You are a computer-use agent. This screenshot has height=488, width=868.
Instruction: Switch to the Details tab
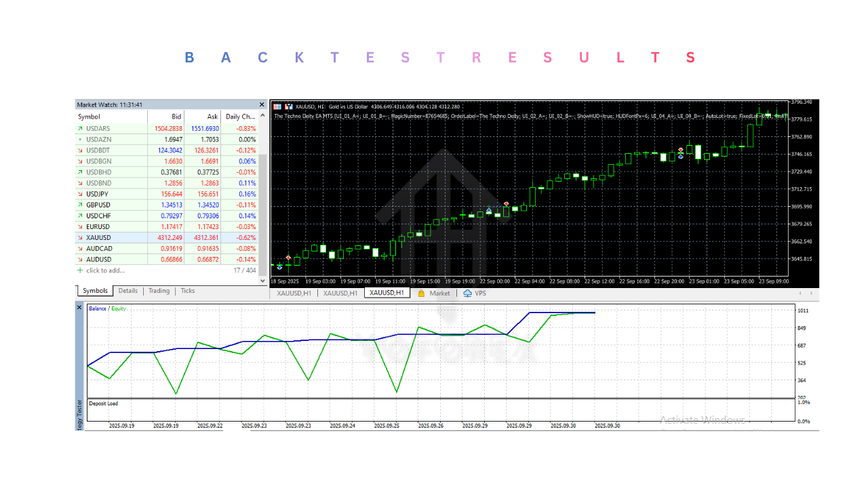coord(127,291)
